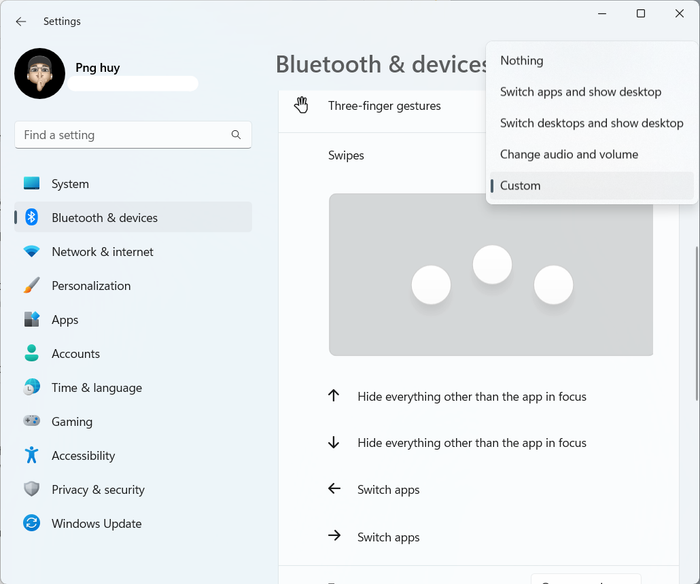This screenshot has height=584, width=700.
Task: Click the Swipes label
Action: 346,155
